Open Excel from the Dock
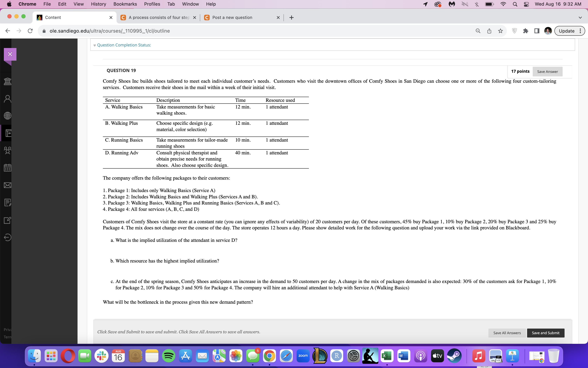 coord(387,356)
